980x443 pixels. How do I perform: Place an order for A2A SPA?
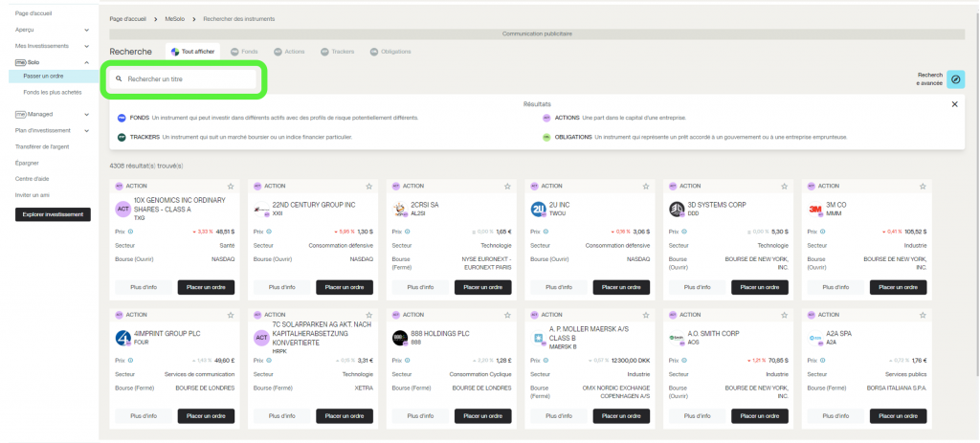898,416
